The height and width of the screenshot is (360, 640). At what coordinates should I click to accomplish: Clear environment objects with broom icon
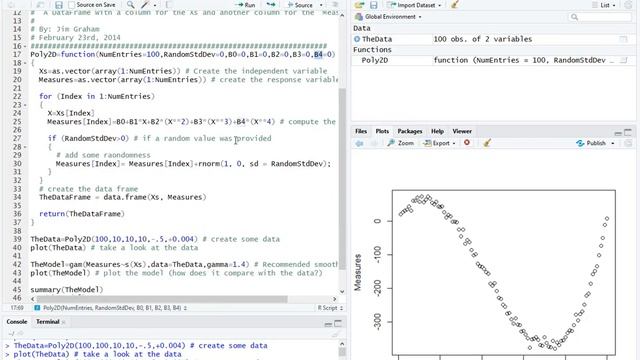pos(455,5)
